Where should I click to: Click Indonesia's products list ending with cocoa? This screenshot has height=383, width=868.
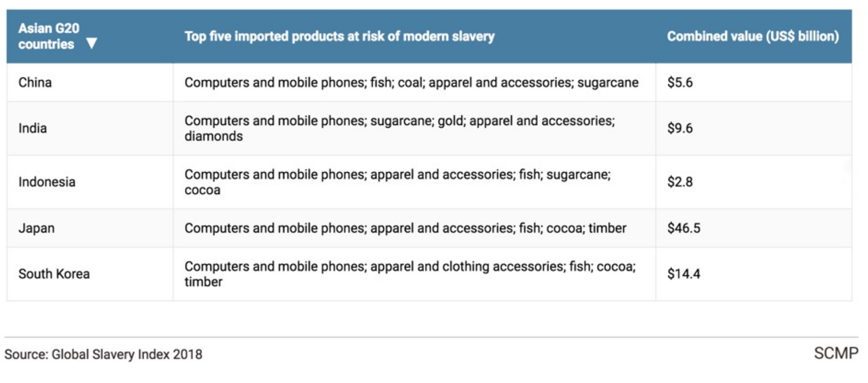(397, 182)
